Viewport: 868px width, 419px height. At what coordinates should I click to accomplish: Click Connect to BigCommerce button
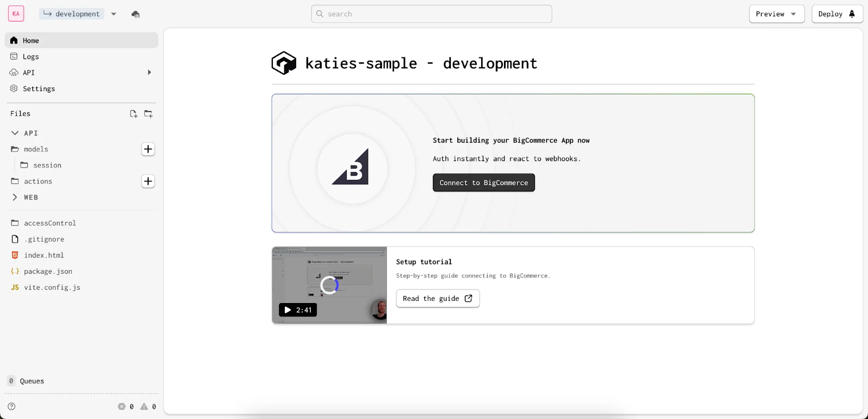pyautogui.click(x=484, y=183)
